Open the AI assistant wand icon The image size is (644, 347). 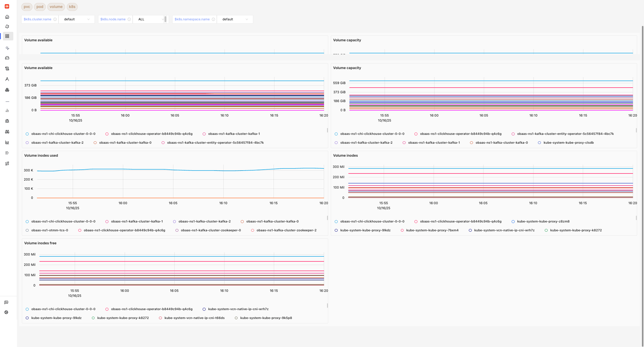coord(7,48)
